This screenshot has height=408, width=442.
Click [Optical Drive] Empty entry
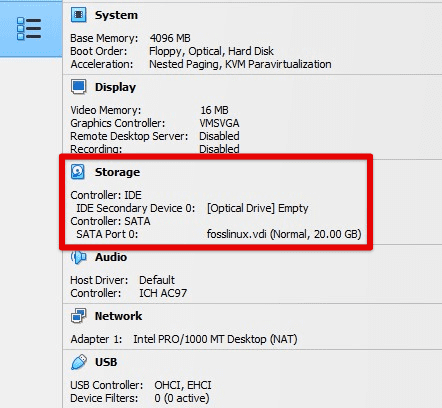(258, 208)
